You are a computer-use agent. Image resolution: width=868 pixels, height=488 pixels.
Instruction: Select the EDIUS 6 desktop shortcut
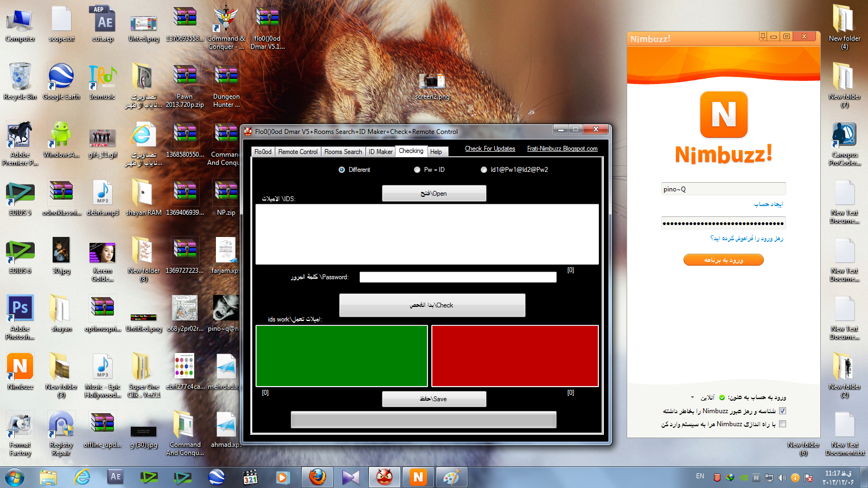coord(20,256)
